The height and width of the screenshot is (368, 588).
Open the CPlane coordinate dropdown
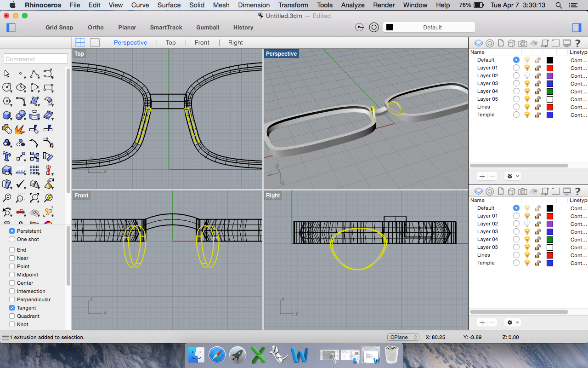tap(403, 337)
